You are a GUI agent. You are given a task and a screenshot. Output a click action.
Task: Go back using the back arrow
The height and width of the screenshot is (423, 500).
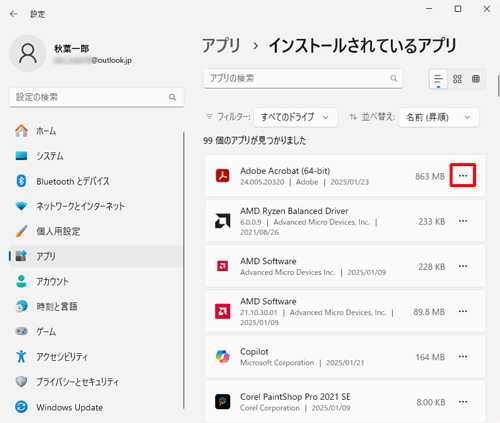(14, 14)
